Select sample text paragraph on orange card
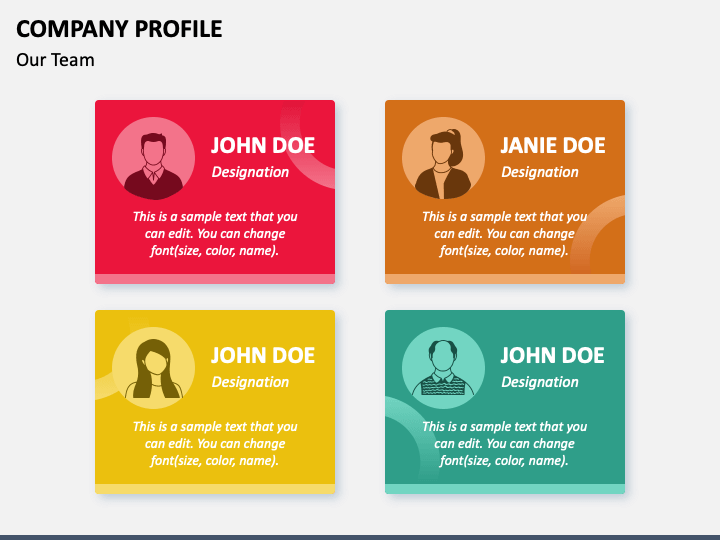The width and height of the screenshot is (720, 540). pos(505,234)
